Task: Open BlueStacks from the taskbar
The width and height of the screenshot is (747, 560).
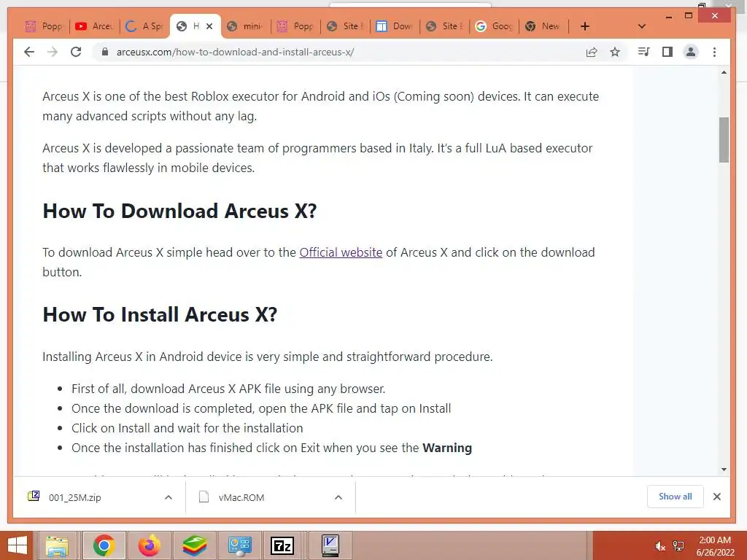Action: click(194, 545)
